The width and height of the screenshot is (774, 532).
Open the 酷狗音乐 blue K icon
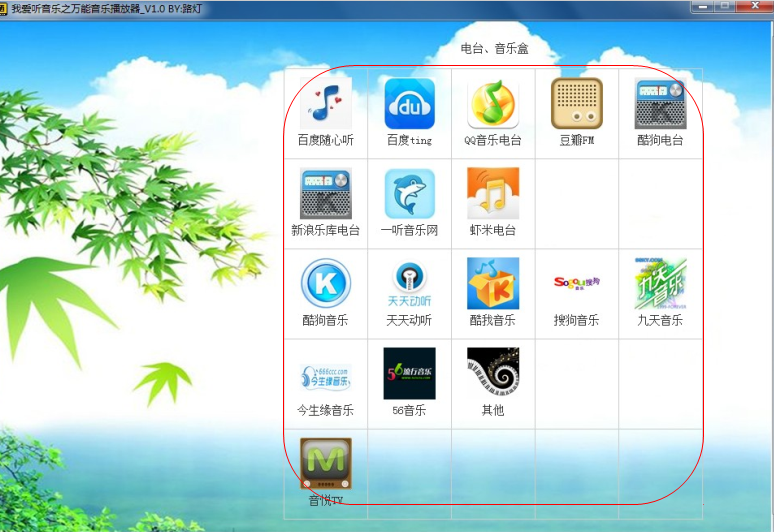click(x=326, y=283)
